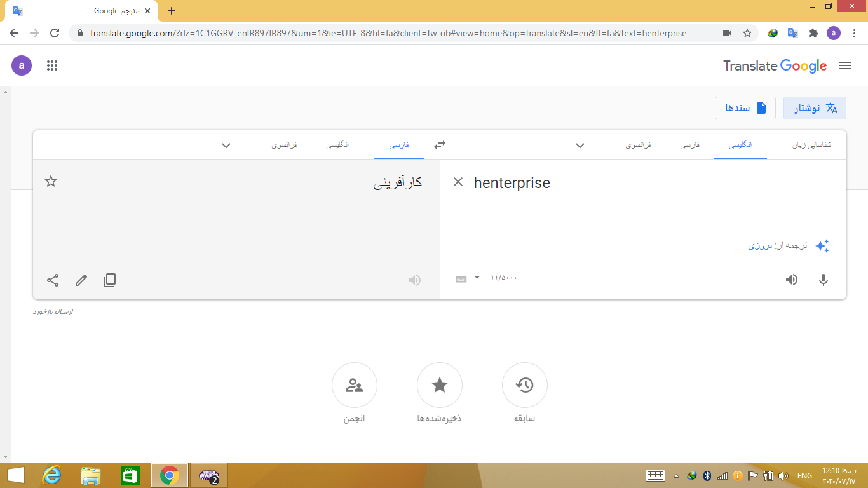The height and width of the screenshot is (488, 868).
Task: Select انگلیسی source language tab
Action: 740,145
